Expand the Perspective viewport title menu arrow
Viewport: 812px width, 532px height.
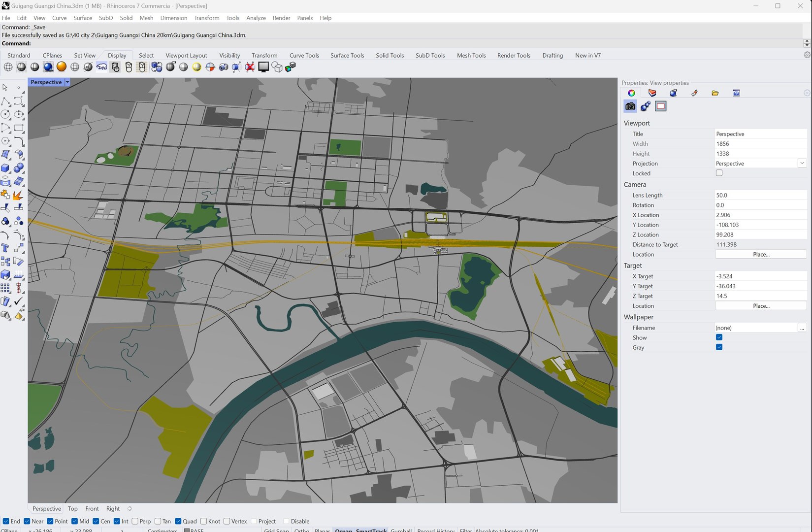(67, 82)
